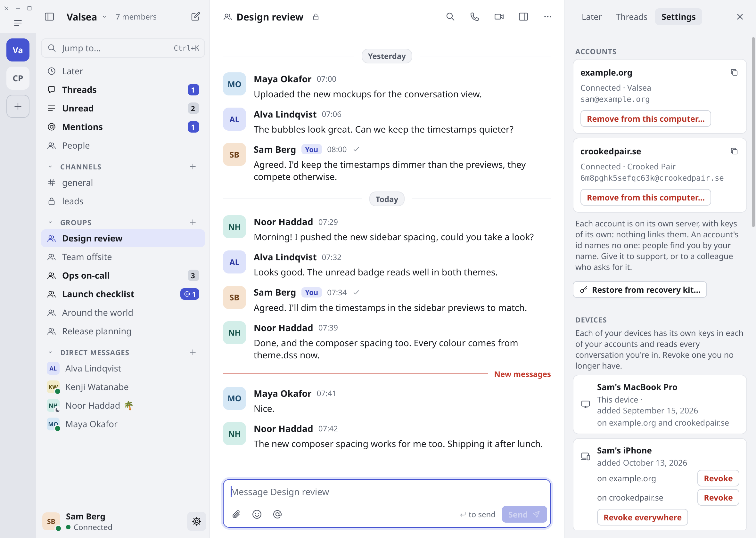Image resolution: width=756 pixels, height=538 pixels.
Task: Start a video call
Action: 499,17
